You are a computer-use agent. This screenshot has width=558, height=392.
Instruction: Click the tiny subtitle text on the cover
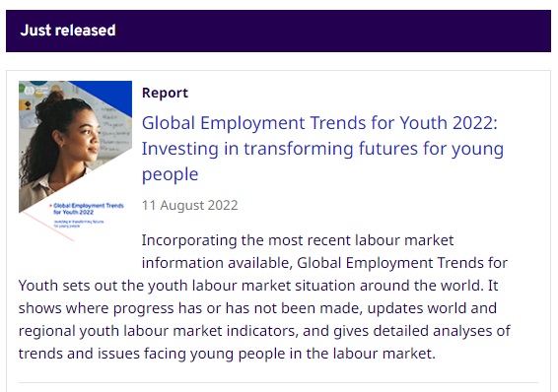[79, 224]
